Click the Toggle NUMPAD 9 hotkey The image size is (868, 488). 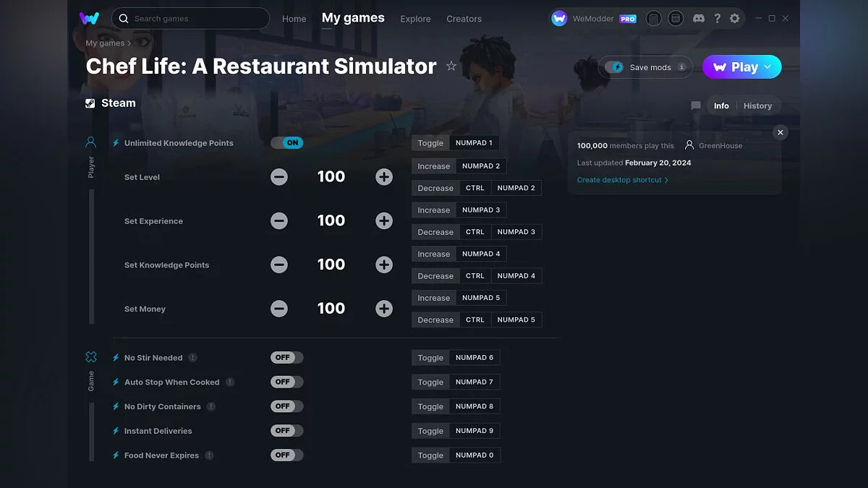coord(456,431)
